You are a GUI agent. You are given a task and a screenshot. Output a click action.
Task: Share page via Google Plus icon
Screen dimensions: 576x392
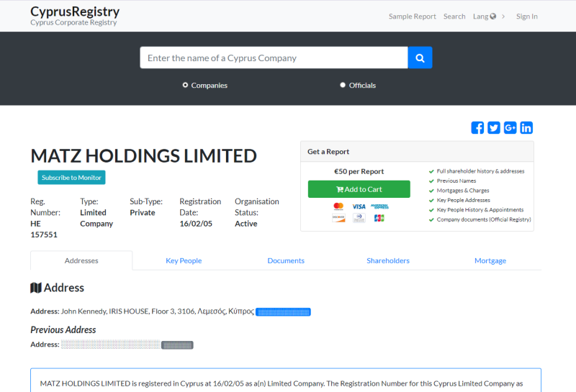(510, 128)
